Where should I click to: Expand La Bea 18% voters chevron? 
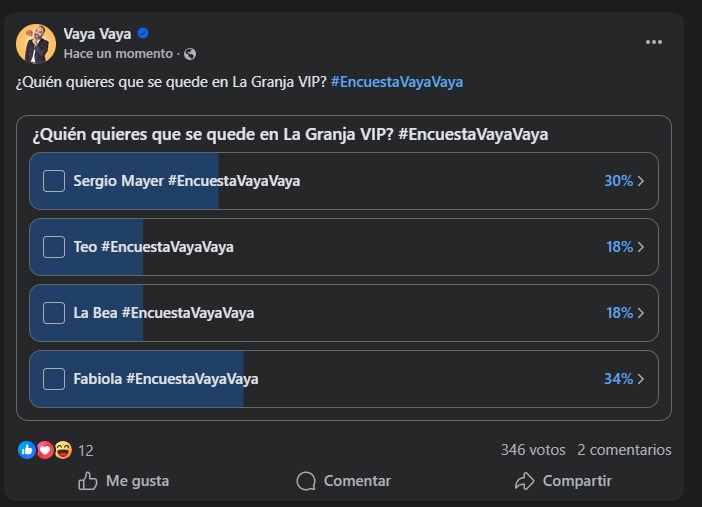point(641,313)
